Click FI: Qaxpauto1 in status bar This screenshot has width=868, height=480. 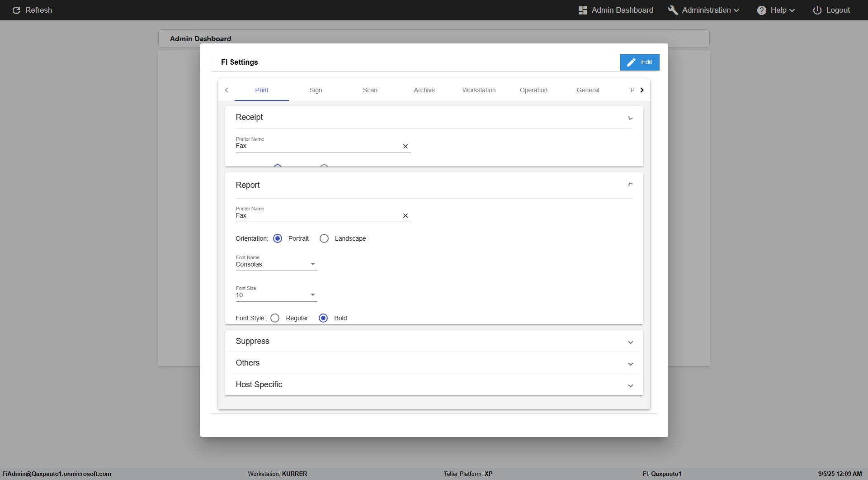pos(662,474)
